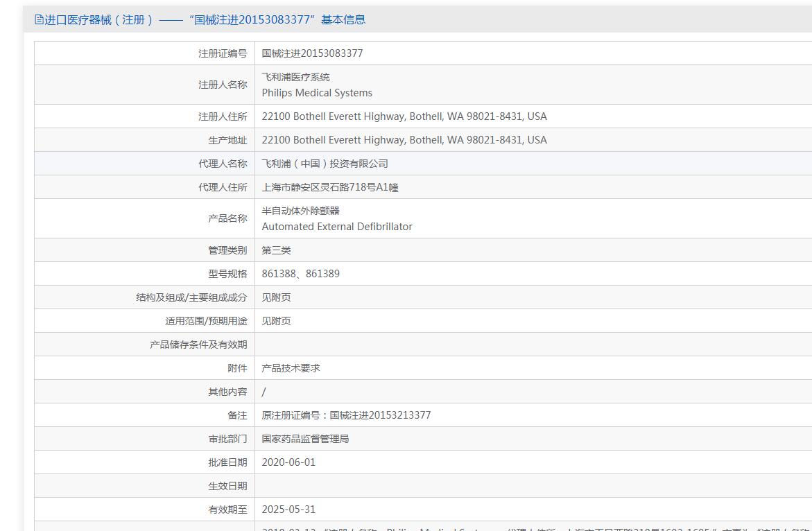Click the header title text 进口医疗器械（注册）
812x531 pixels.
click(x=99, y=19)
